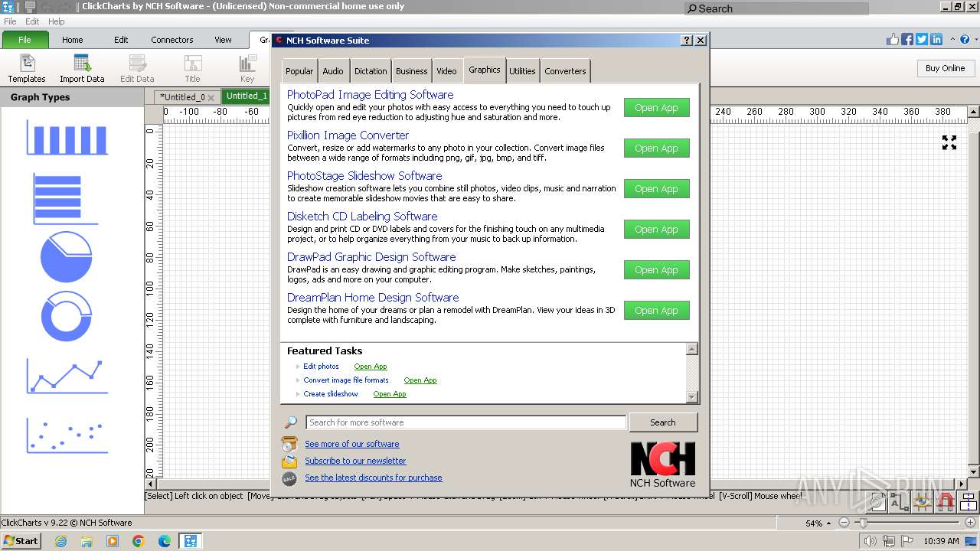Collapse the ribbon with caret arrow

953,40
